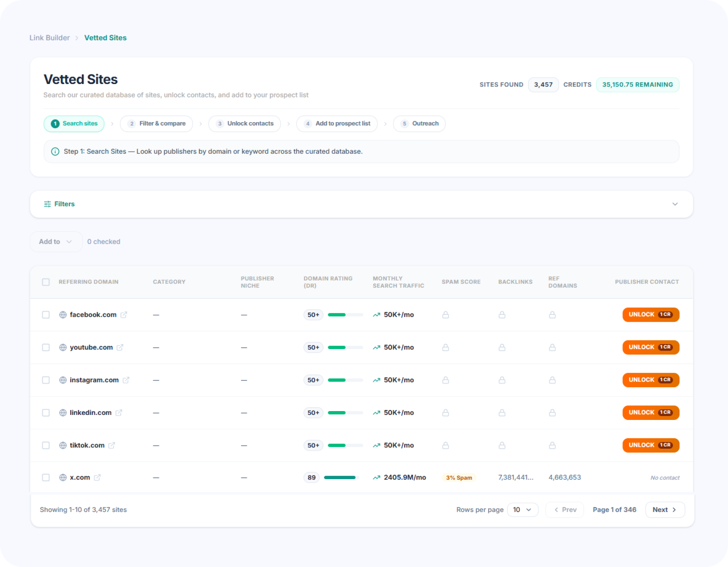This screenshot has height=567, width=728.
Task: Click the Filters sliders icon
Action: [x=47, y=204]
